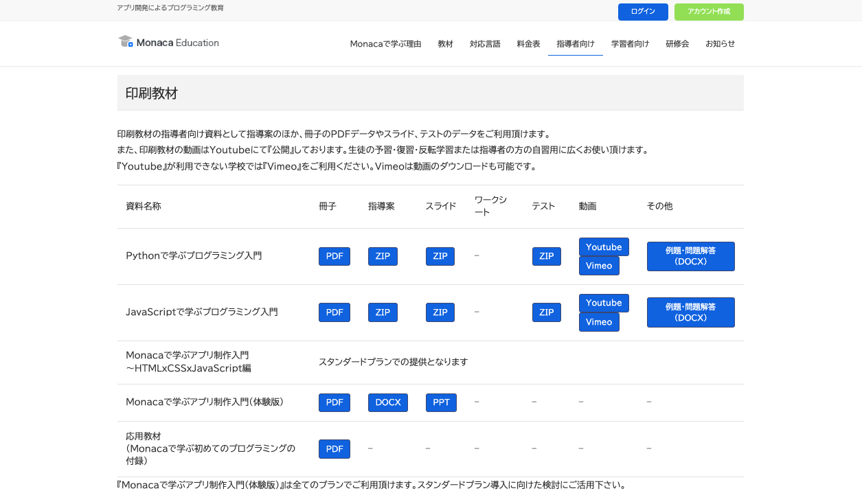Viewport: 862px width, 504px height.
Task: Open the 教材 menu item
Action: coord(445,43)
